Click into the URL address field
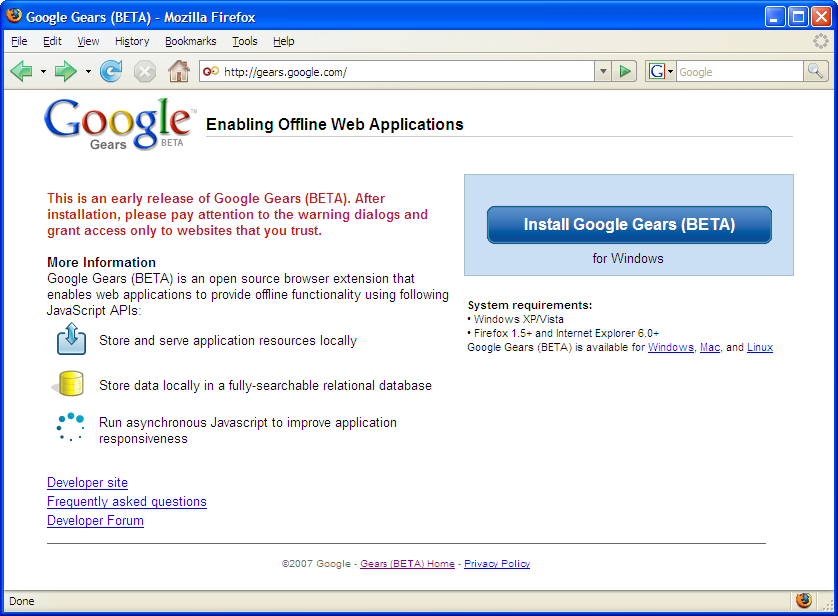Image resolution: width=838 pixels, height=616 pixels. click(x=397, y=71)
